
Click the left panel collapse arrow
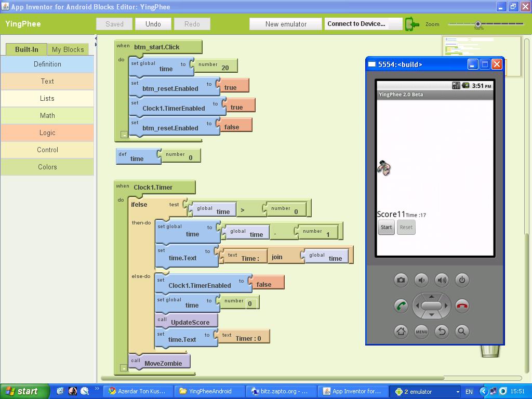click(96, 38)
